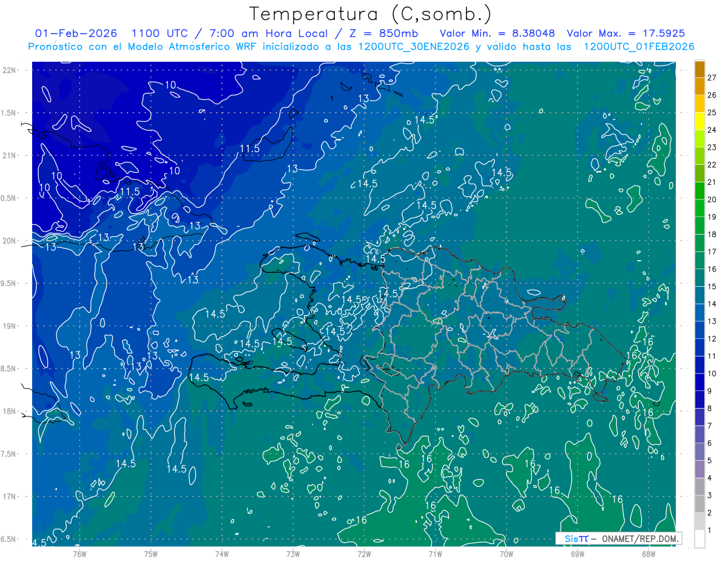Click the color scale number 18
The height and width of the screenshot is (562, 728).
pos(712,234)
